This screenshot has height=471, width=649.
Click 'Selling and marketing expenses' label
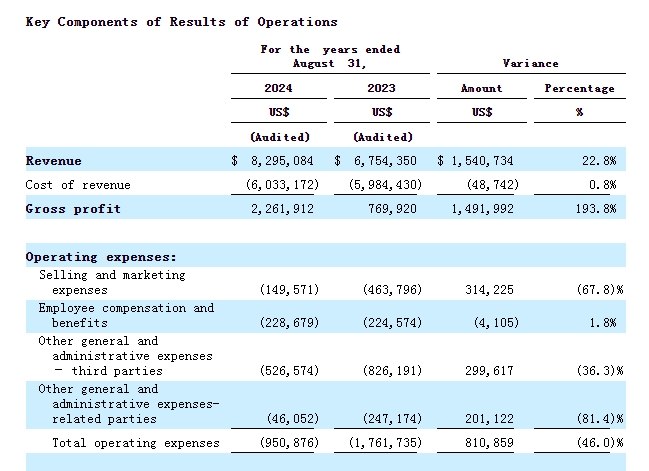click(111, 282)
